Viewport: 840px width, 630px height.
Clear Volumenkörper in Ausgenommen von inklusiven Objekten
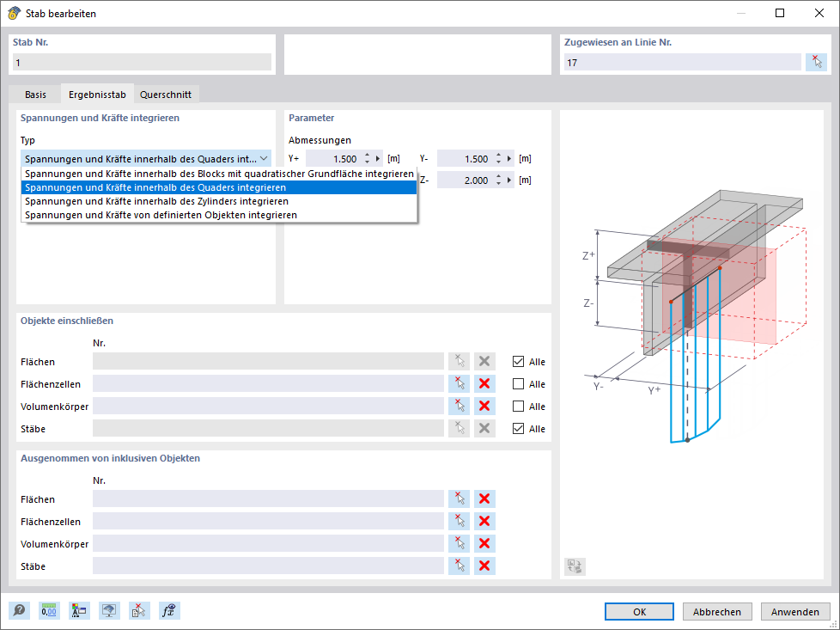484,544
